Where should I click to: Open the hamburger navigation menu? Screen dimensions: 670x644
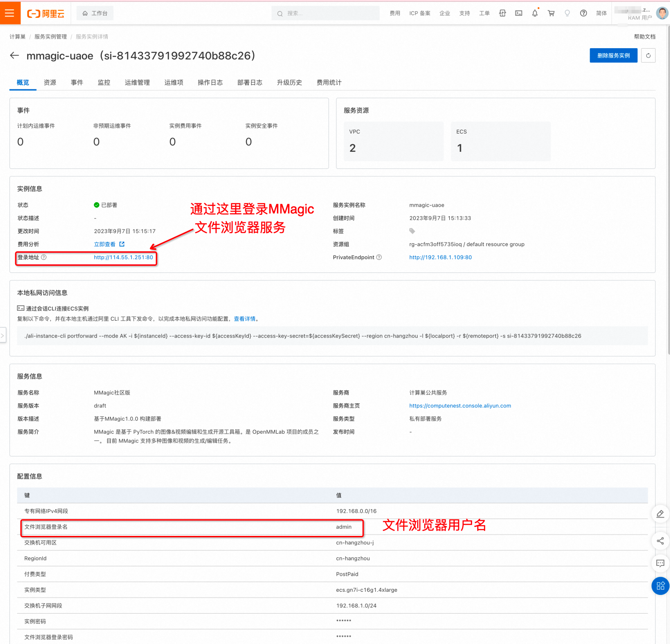9,13
